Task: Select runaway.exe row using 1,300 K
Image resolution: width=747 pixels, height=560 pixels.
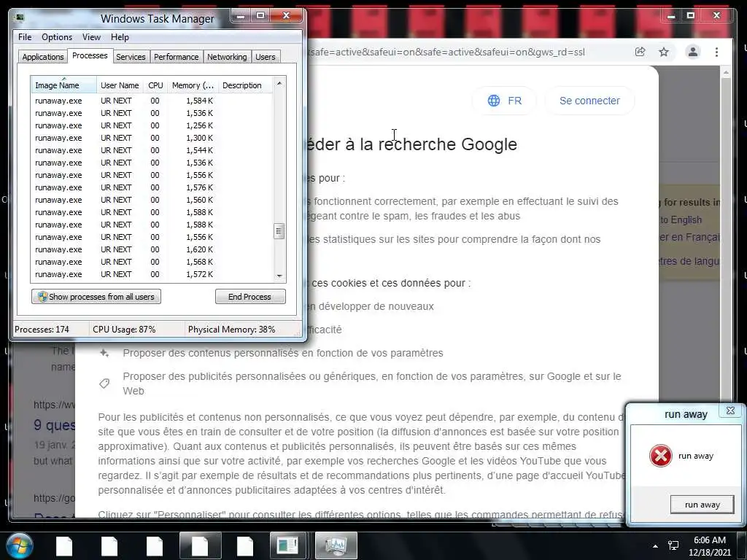Action: pyautogui.click(x=152, y=138)
